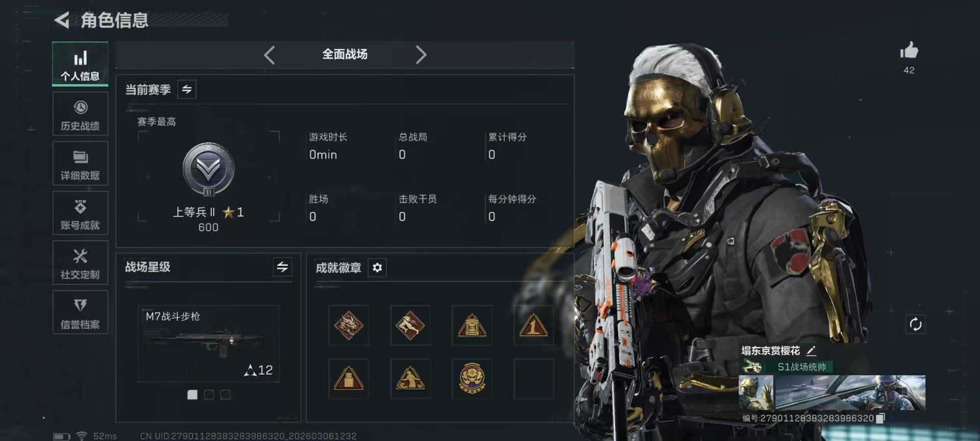980x441 pixels.
Task: Select the number 1 triangle badge
Action: click(533, 326)
